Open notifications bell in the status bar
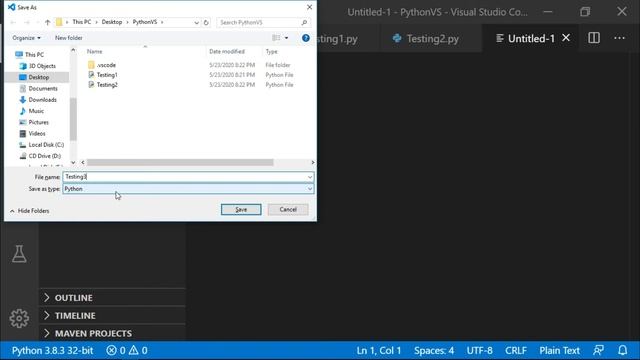640x360 pixels. coord(622,350)
